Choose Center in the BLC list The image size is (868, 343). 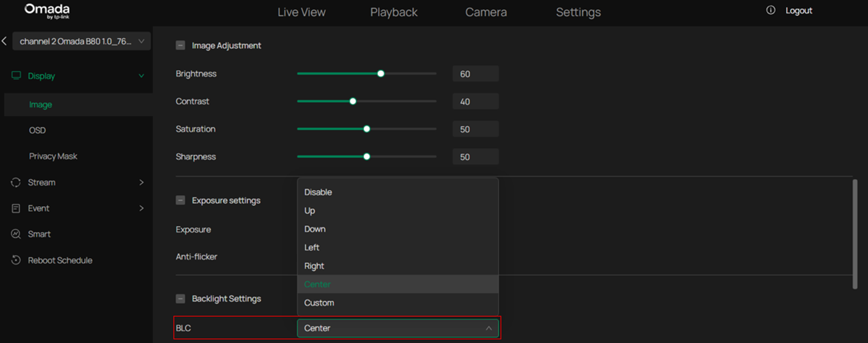(398, 284)
